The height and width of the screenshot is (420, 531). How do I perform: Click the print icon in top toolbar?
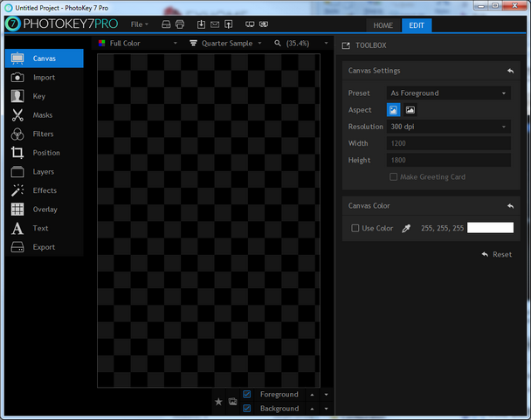click(x=179, y=24)
